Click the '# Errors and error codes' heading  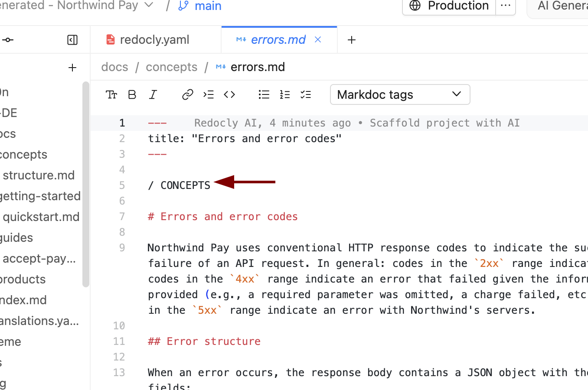pyautogui.click(x=223, y=217)
